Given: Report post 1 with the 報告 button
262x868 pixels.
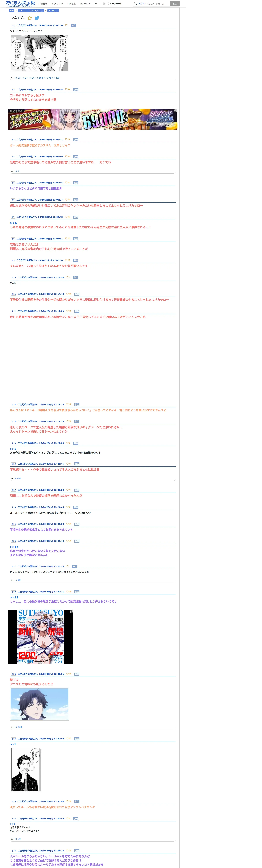Looking at the screenshot, I should (x=73, y=26).
